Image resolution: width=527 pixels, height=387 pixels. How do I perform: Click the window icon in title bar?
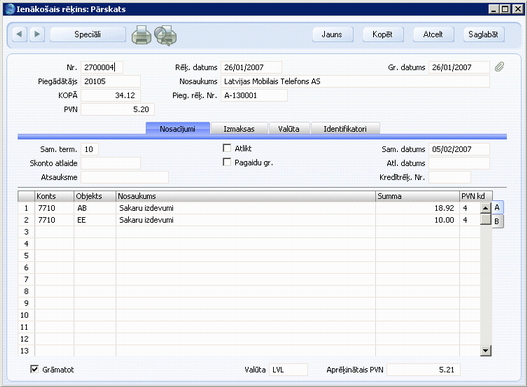10,9
